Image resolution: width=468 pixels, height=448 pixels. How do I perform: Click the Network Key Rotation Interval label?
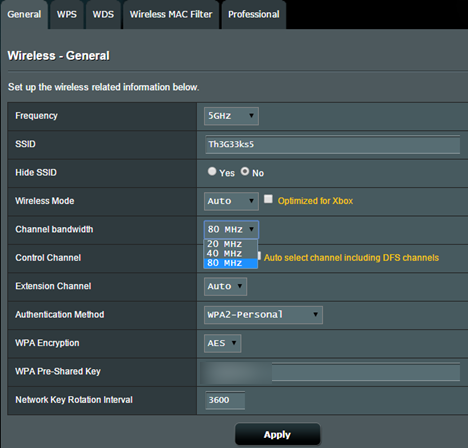pyautogui.click(x=74, y=400)
